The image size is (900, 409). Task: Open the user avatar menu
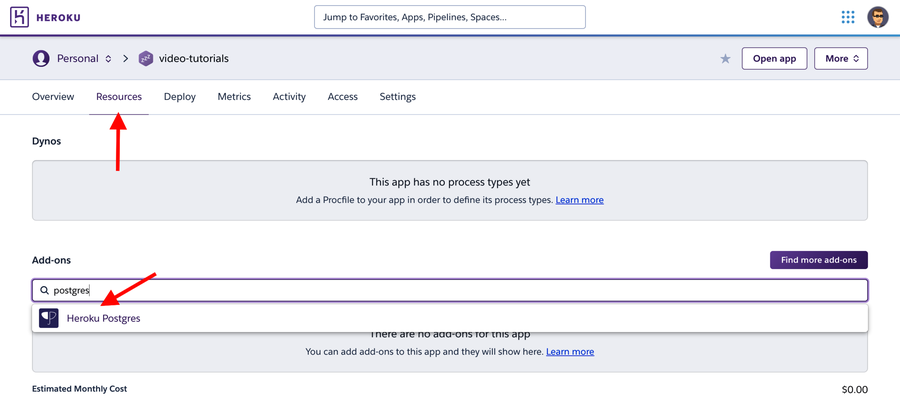[878, 17]
